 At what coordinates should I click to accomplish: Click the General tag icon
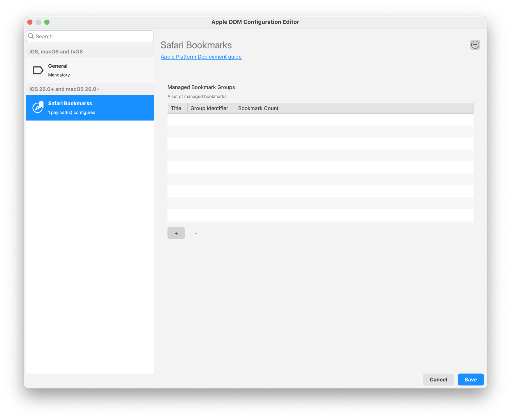(x=38, y=70)
